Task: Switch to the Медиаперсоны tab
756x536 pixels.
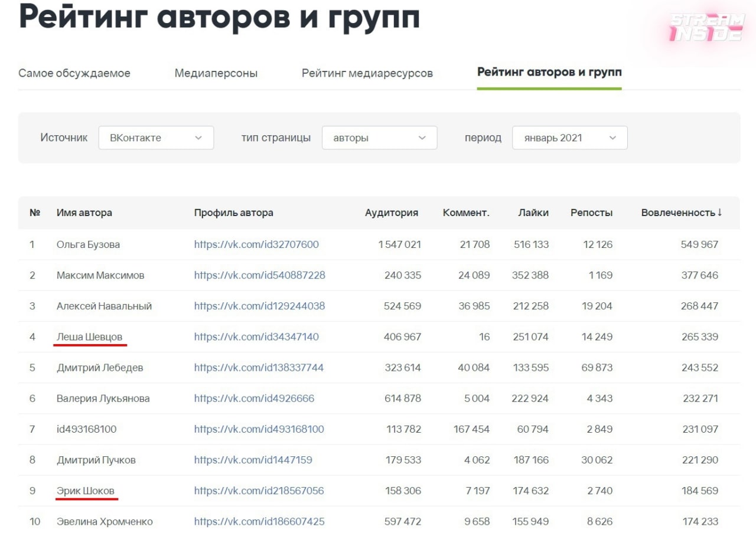Action: click(216, 73)
